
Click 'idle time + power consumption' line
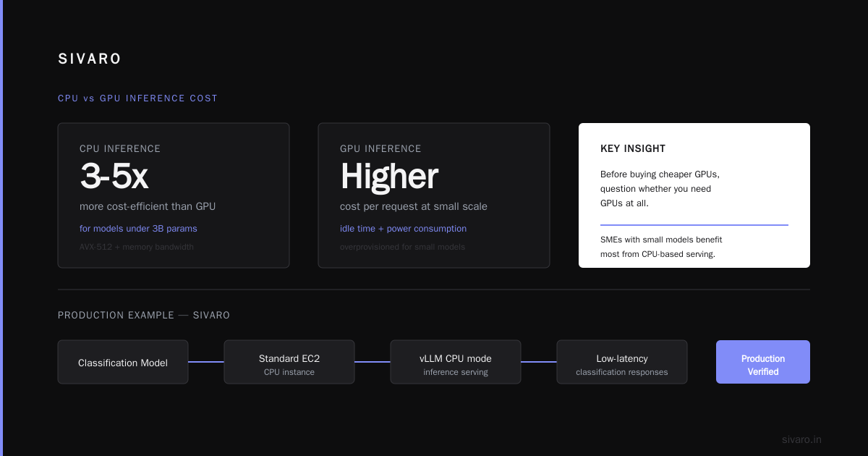point(403,229)
